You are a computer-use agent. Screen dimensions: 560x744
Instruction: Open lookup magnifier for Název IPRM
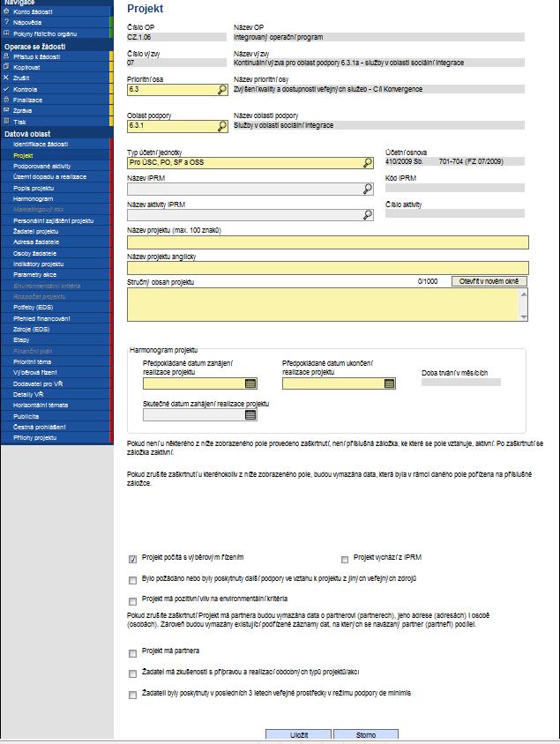[x=368, y=189]
